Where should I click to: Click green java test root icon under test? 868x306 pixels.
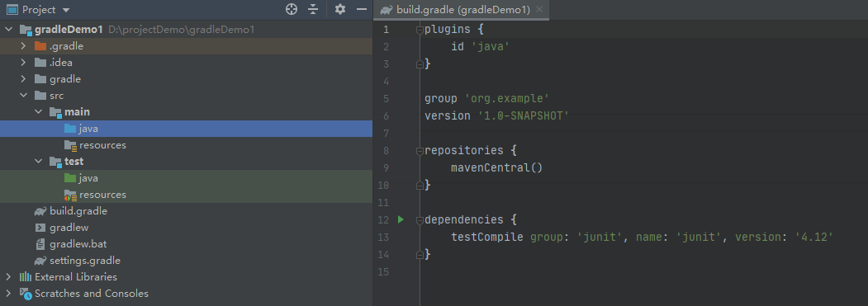pos(69,178)
